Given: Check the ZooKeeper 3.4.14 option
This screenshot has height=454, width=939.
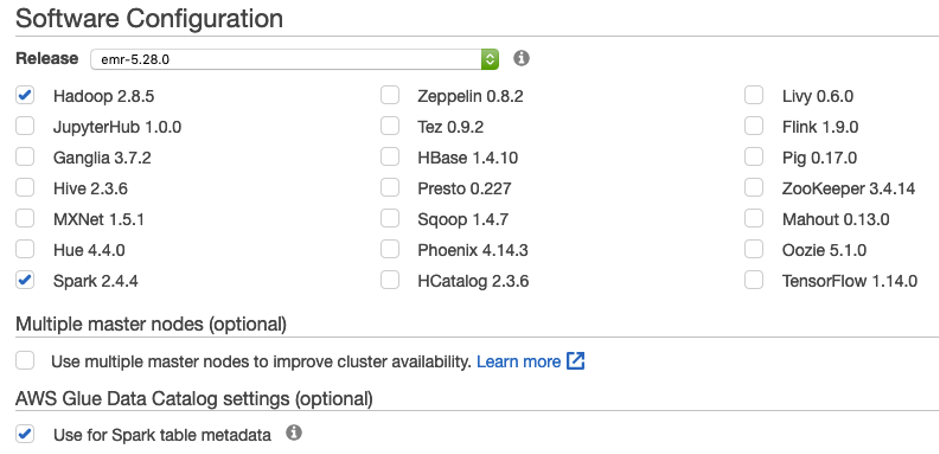Looking at the screenshot, I should (x=754, y=188).
